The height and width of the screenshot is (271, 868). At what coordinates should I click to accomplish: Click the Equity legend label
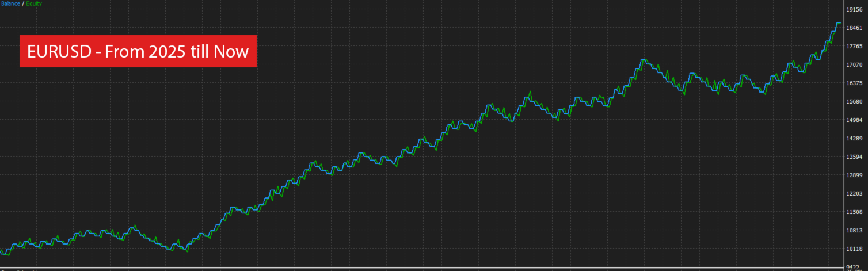point(33,3)
